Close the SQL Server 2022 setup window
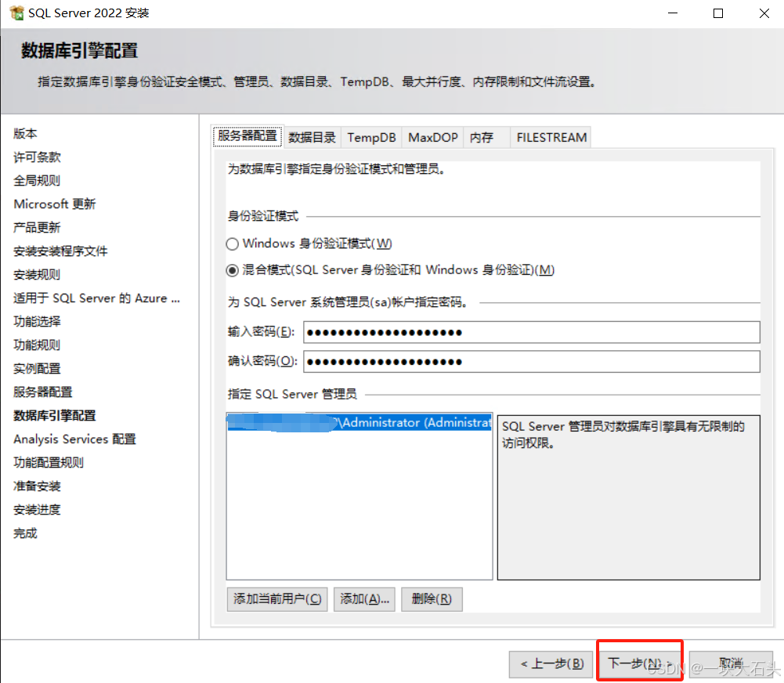 (x=764, y=13)
